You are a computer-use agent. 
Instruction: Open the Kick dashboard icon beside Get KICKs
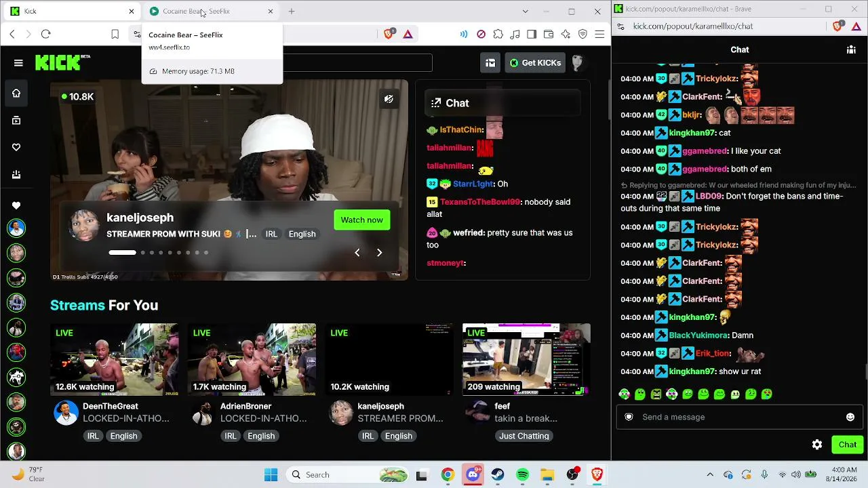(x=490, y=63)
